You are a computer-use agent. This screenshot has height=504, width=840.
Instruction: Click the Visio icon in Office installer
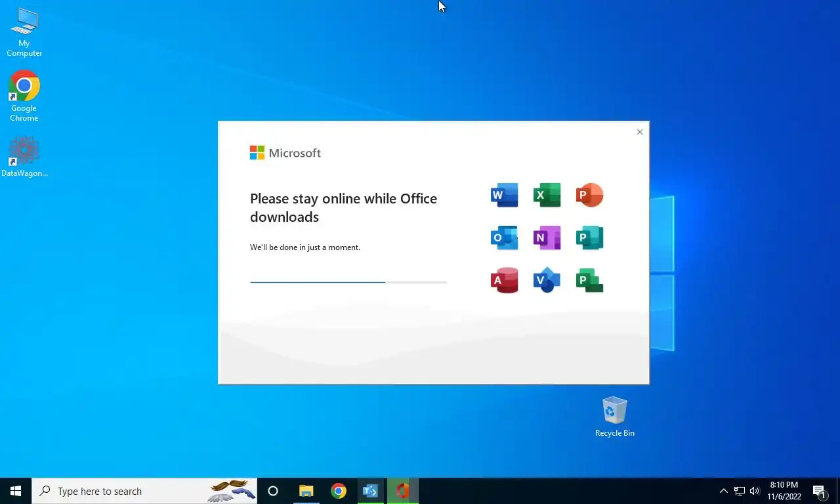pyautogui.click(x=547, y=280)
